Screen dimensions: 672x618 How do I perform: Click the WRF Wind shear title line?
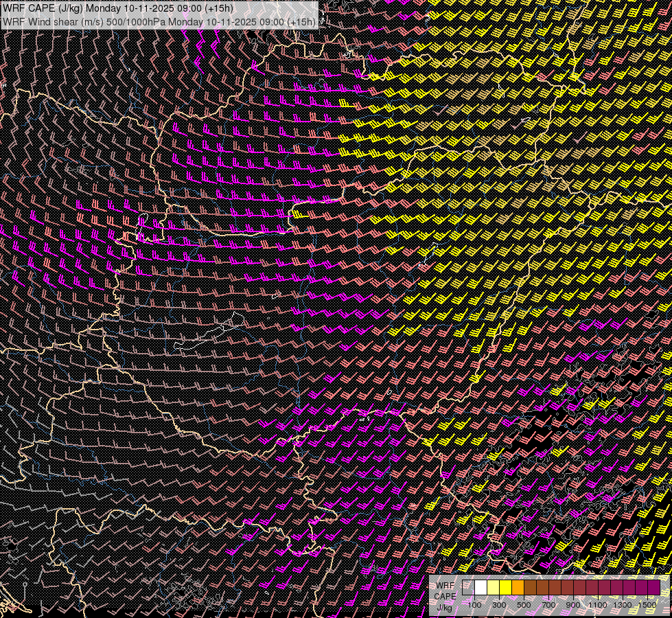pos(159,21)
